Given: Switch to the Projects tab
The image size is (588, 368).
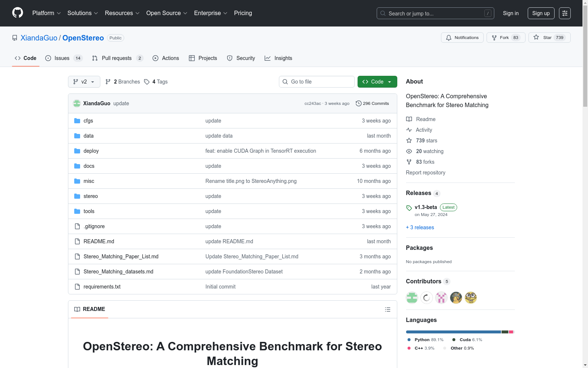Looking at the screenshot, I should (203, 58).
